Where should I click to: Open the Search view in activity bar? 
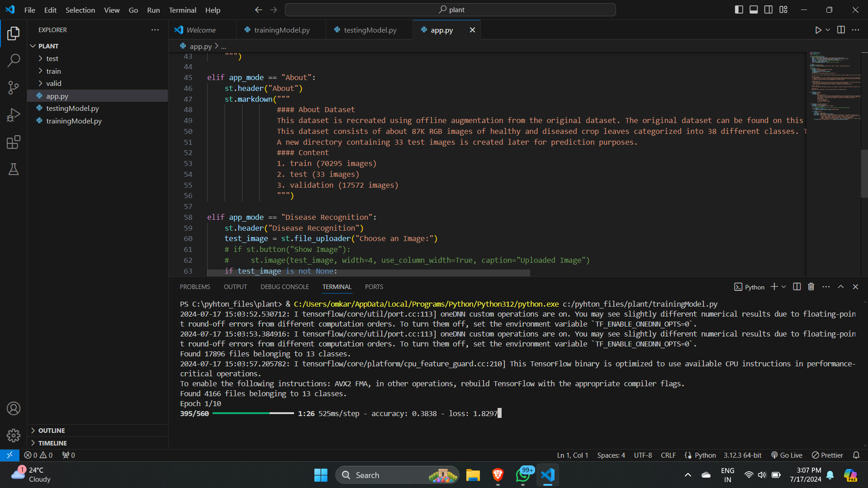14,60
